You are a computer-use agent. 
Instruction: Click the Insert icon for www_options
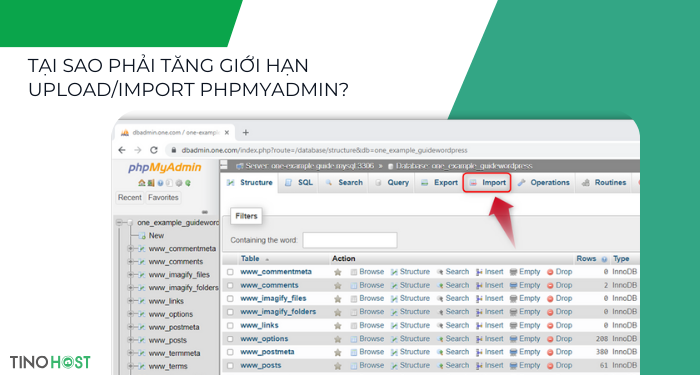(x=479, y=339)
